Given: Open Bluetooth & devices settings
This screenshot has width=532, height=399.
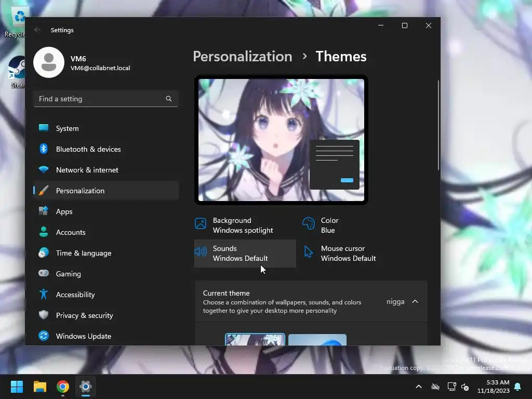Looking at the screenshot, I should tap(106, 149).
